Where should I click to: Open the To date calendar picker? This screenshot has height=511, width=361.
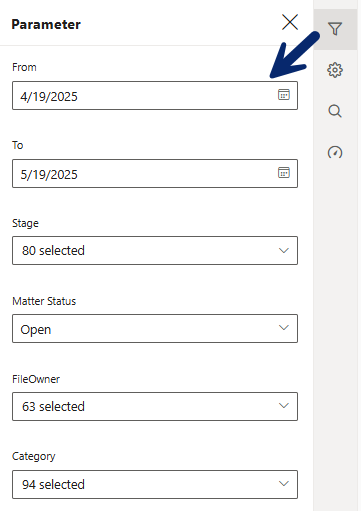(284, 173)
